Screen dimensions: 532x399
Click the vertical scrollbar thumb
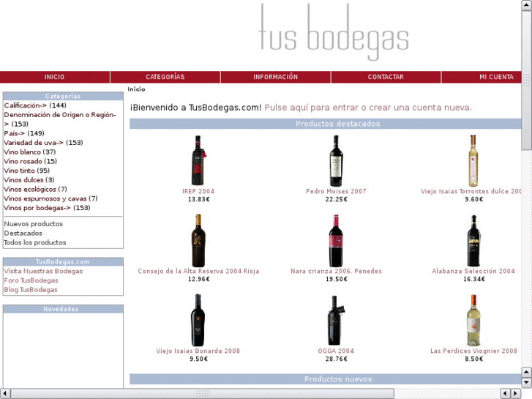[527, 80]
